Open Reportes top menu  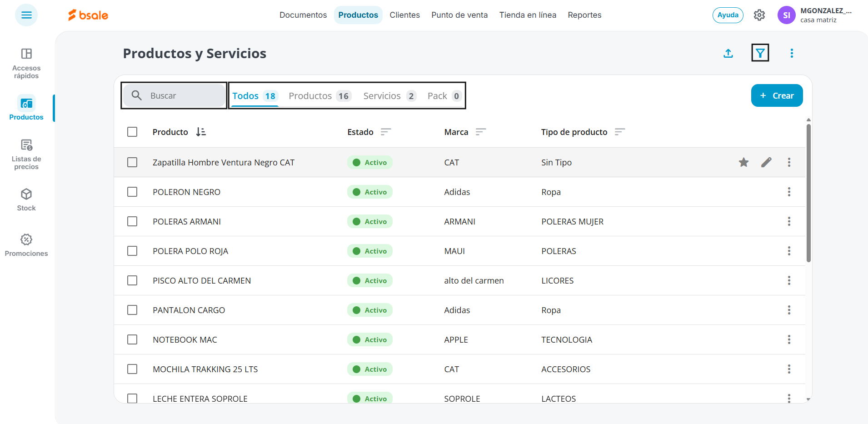[584, 15]
